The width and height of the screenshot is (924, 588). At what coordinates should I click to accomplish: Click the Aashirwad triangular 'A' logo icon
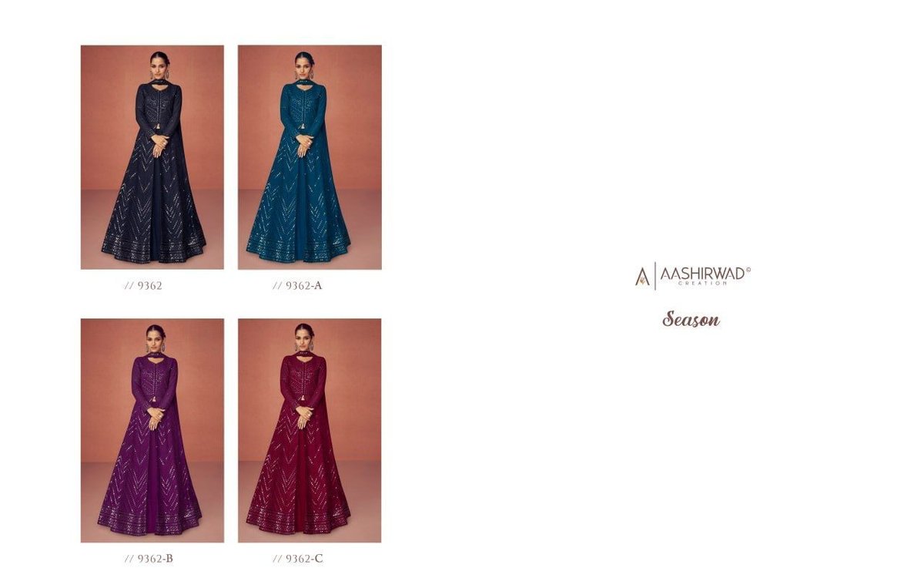[x=642, y=276]
